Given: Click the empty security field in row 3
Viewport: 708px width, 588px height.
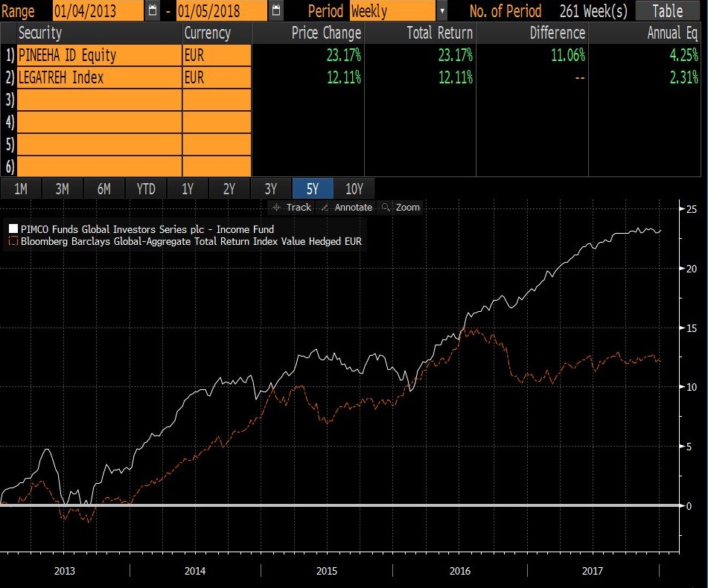Looking at the screenshot, I should pos(99,99).
